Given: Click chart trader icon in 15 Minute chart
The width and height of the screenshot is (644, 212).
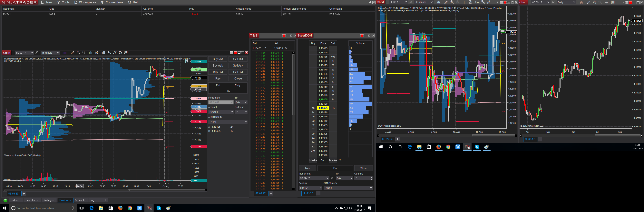Looking at the screenshot, I should pyautogui.click(x=103, y=53).
